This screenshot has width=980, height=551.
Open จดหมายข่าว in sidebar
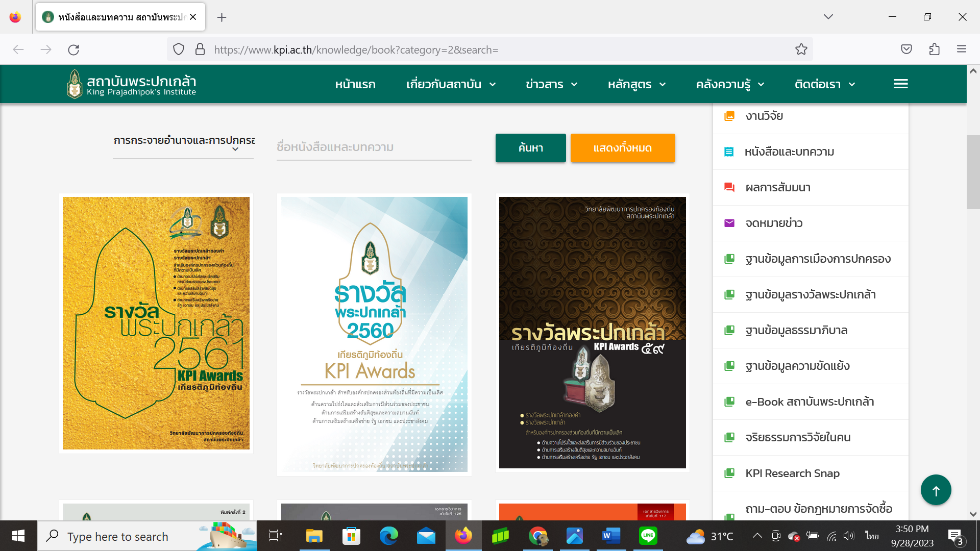(x=811, y=223)
